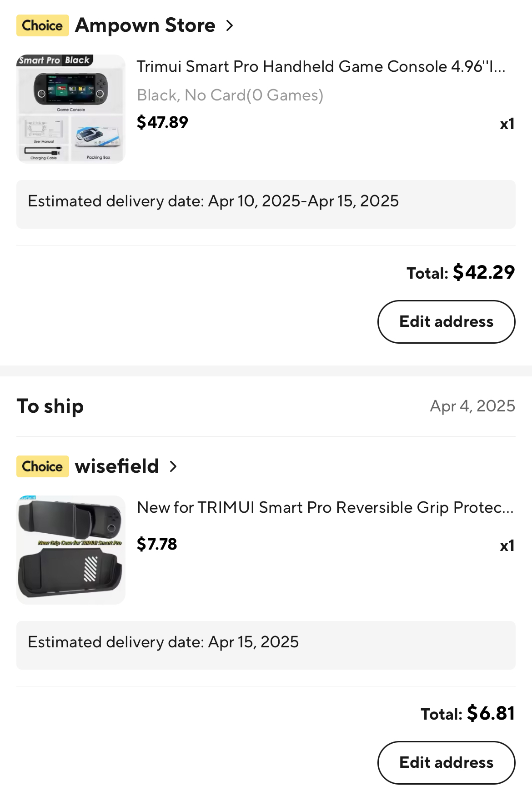Edit address for the Trimui console order

coord(446,322)
